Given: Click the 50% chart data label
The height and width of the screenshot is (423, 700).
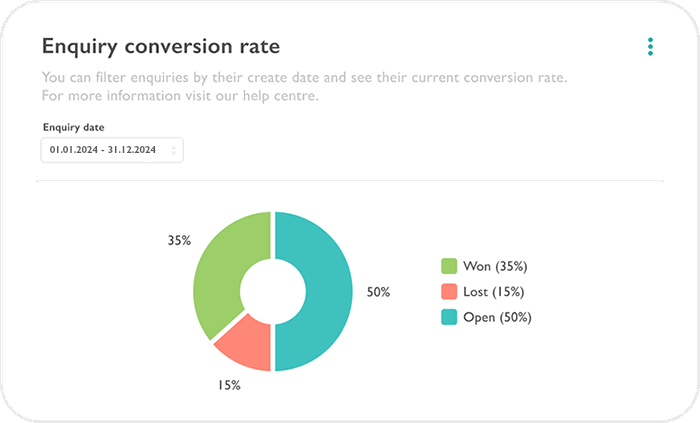Looking at the screenshot, I should coord(378,292).
